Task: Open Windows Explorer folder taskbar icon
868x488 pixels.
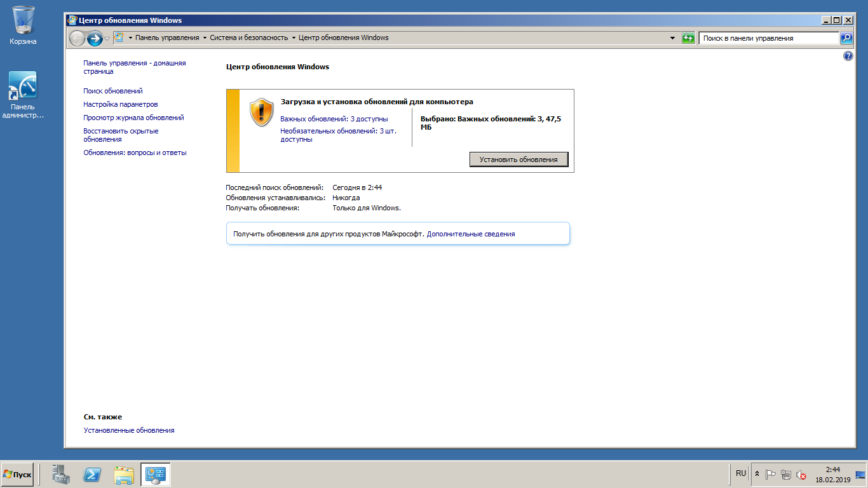Action: point(124,475)
